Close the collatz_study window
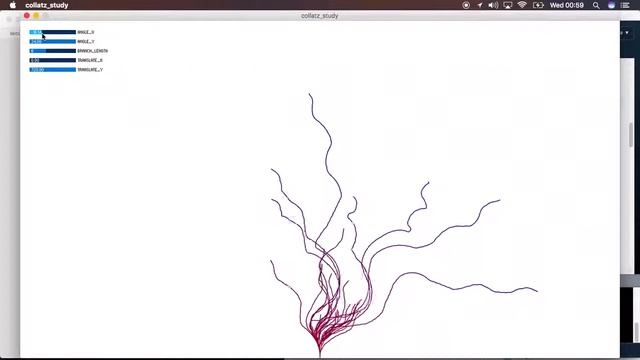Viewport: 640px width, 360px height. click(x=27, y=16)
